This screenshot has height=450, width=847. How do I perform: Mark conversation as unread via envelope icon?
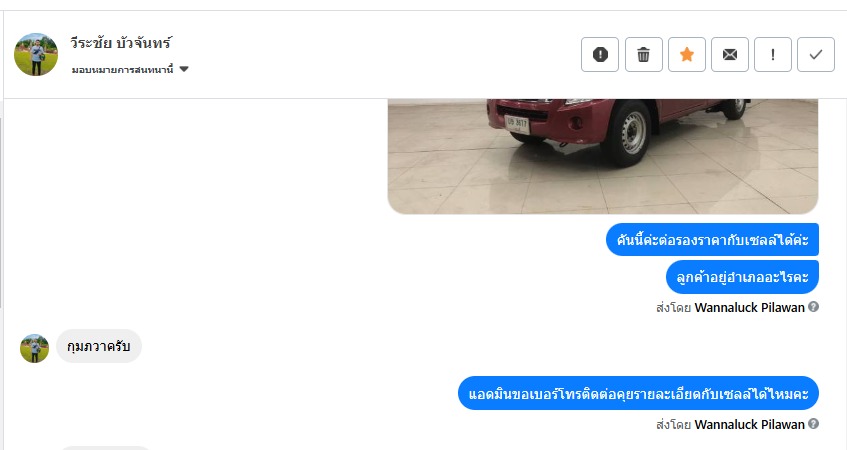(x=730, y=55)
